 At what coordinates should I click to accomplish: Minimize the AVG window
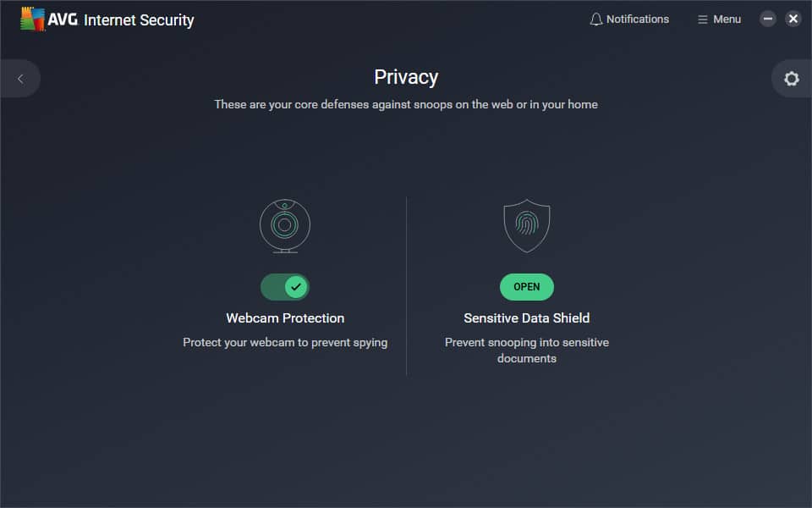coord(767,19)
